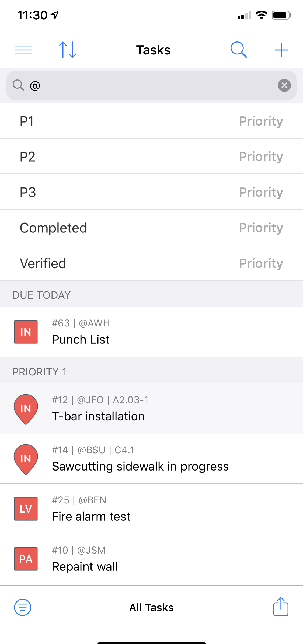Screen dimensions: 303x644
Task: Open the Repaint wall task
Action: pyautogui.click(x=151, y=559)
